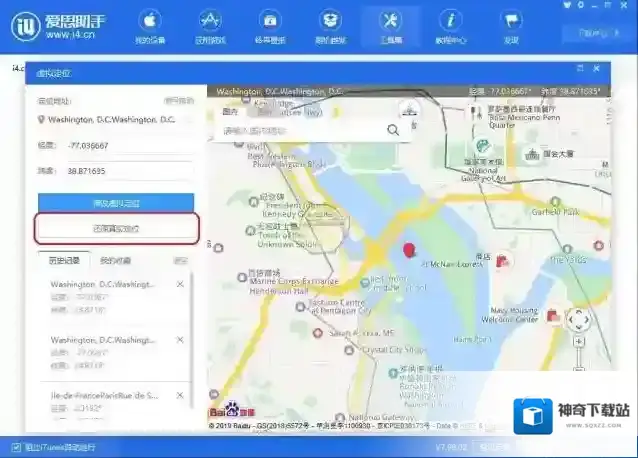Open the tutorial center info icon
This screenshot has width=638, height=458.
[x=451, y=27]
